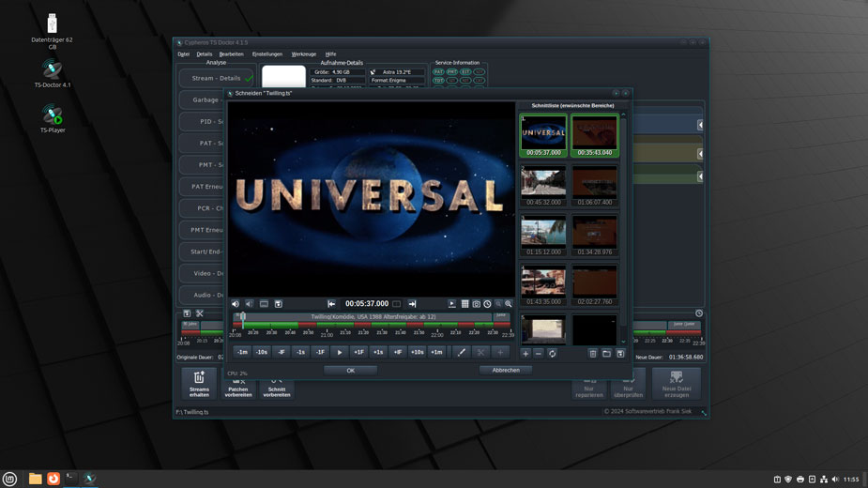This screenshot has width=868, height=488.
Task: Toggle the speaker volume icon under the video
Action: click(x=236, y=304)
